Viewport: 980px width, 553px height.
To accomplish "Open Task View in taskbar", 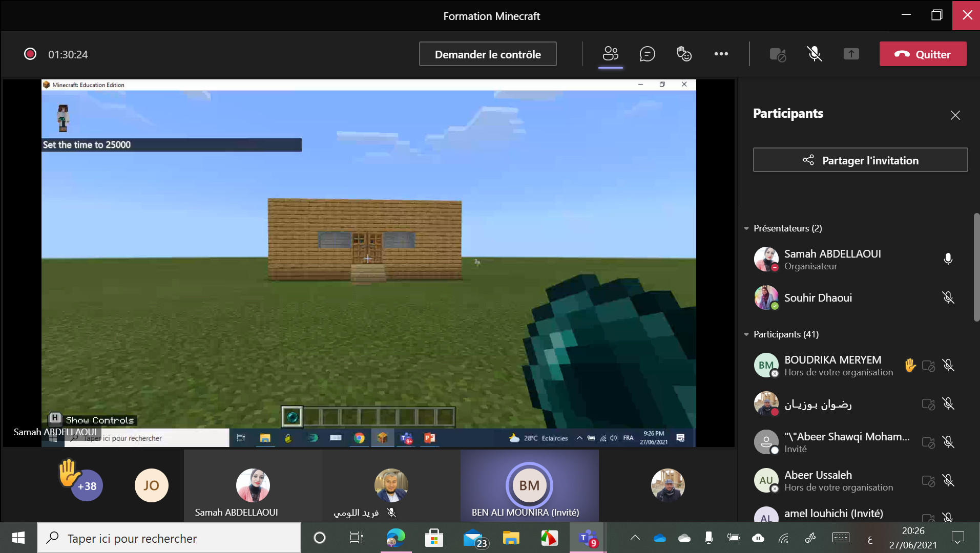I will [x=356, y=538].
